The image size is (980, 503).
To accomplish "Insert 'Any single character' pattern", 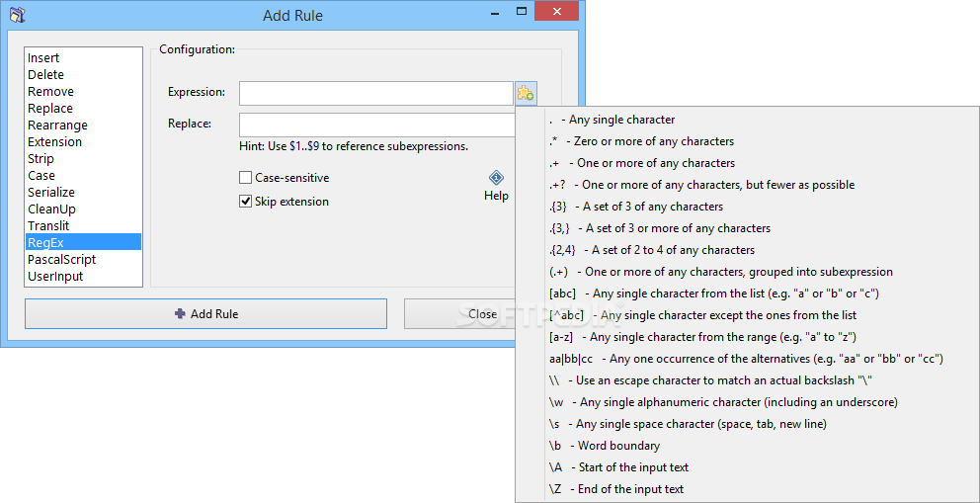I will (748, 120).
